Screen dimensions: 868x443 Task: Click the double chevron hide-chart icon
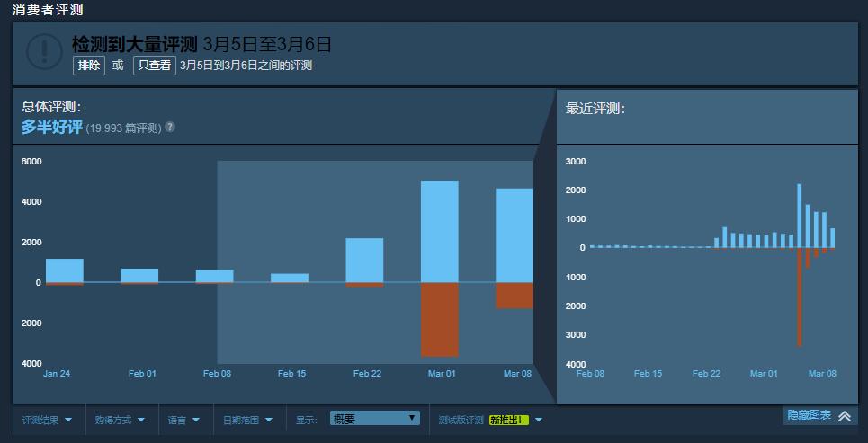pos(845,416)
